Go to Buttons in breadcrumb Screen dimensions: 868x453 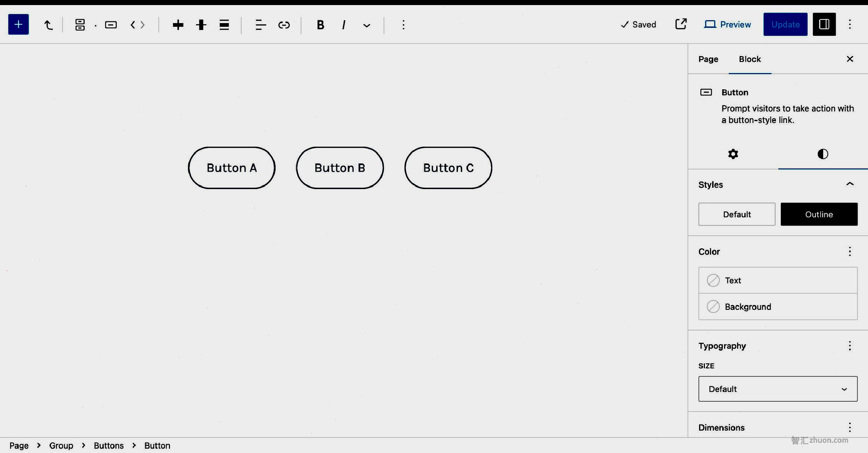pyautogui.click(x=109, y=446)
